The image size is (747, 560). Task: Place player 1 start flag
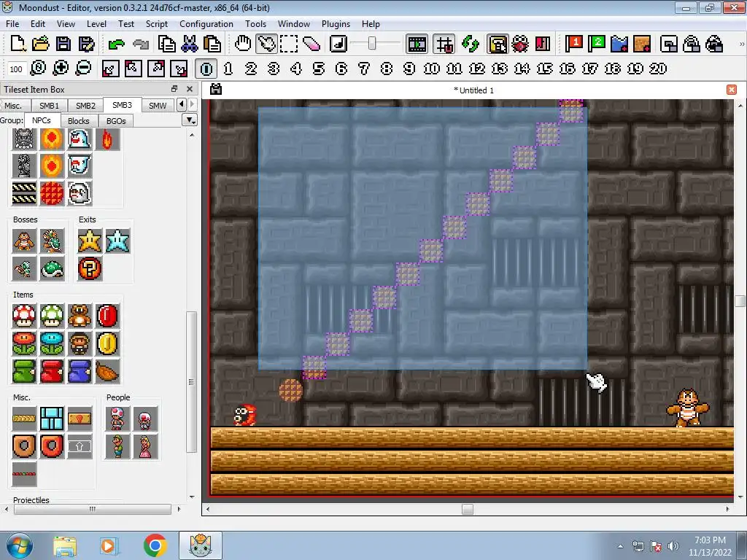point(573,44)
